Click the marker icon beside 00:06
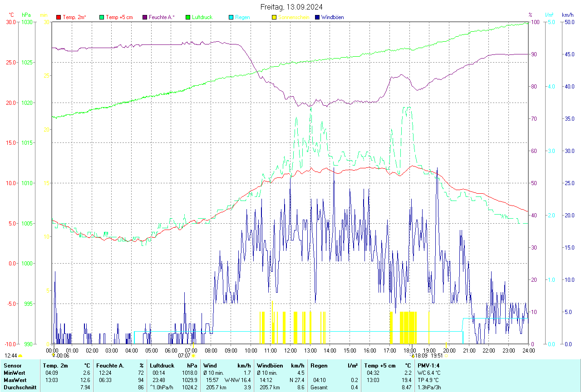Viewport: 581px width, 392px height. pyautogui.click(x=53, y=356)
